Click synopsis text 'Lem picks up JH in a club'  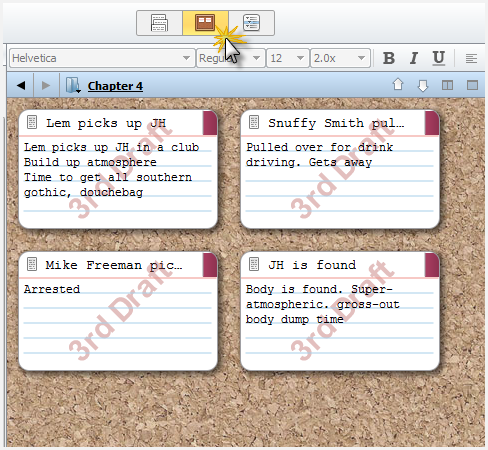111,147
